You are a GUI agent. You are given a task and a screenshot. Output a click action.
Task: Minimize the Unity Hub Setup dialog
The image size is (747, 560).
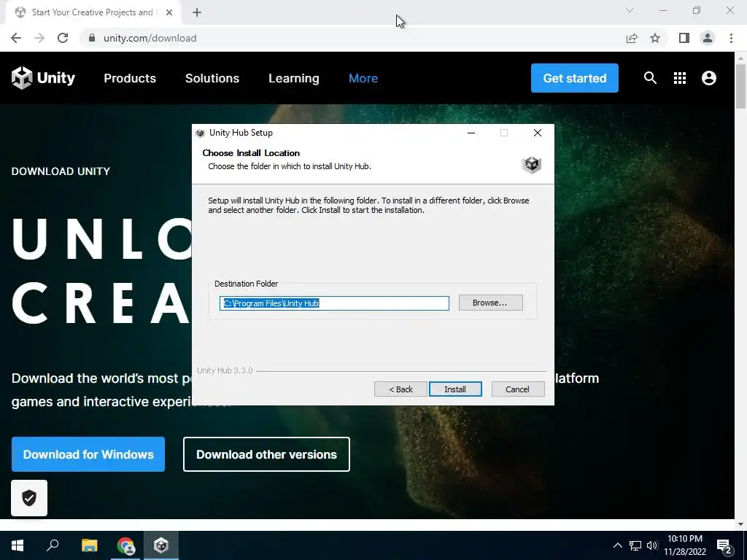tap(471, 133)
